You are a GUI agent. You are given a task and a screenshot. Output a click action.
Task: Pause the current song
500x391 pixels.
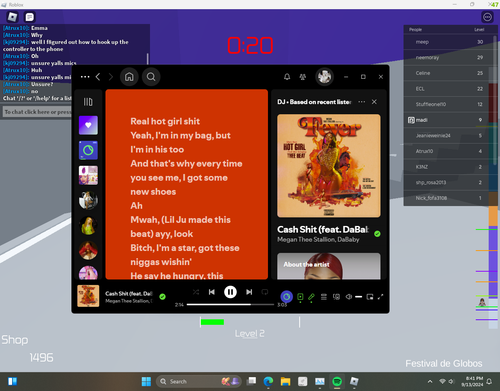point(230,292)
